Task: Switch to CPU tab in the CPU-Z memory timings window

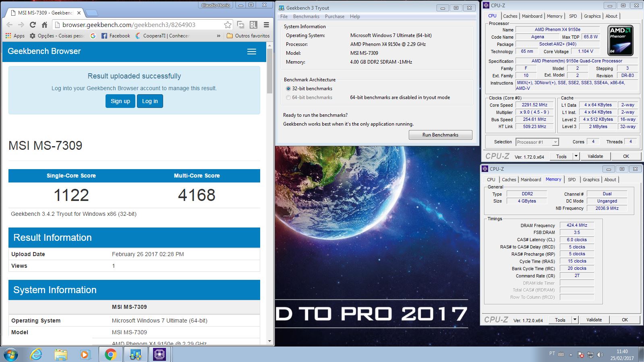Action: point(491,180)
